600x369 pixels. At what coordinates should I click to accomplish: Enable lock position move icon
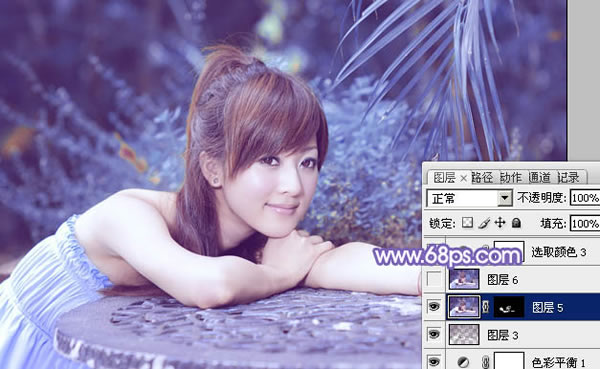(500, 222)
